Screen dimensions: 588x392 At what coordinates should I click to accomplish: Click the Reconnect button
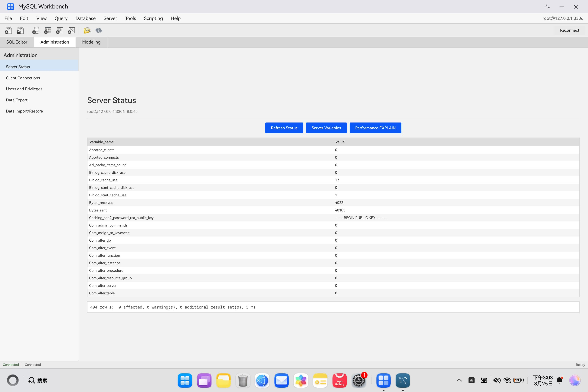point(570,30)
